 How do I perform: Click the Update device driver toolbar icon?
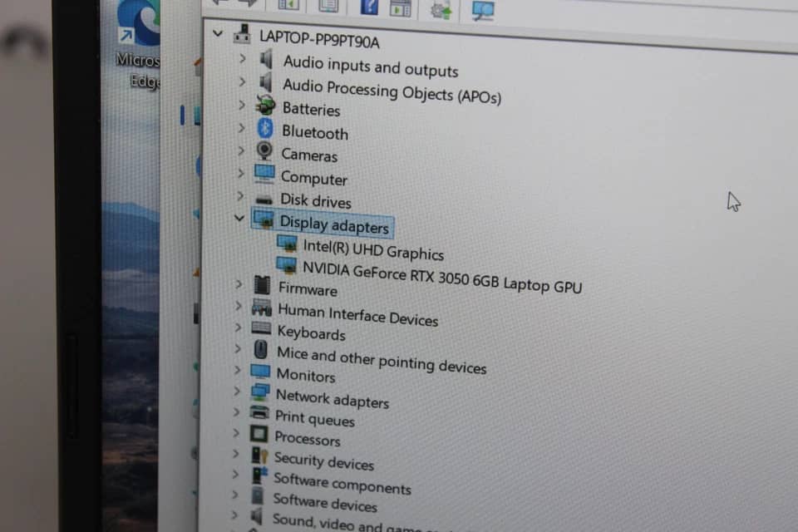coord(441,8)
